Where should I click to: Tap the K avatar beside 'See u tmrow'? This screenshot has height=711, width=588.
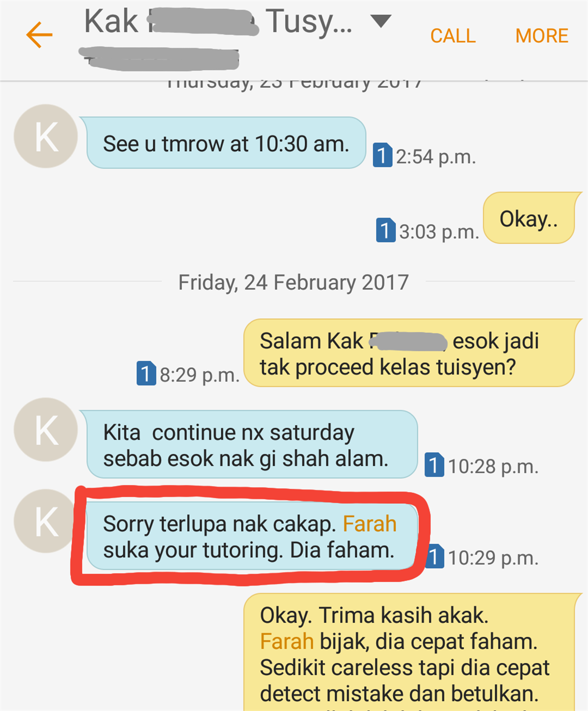tap(46, 136)
